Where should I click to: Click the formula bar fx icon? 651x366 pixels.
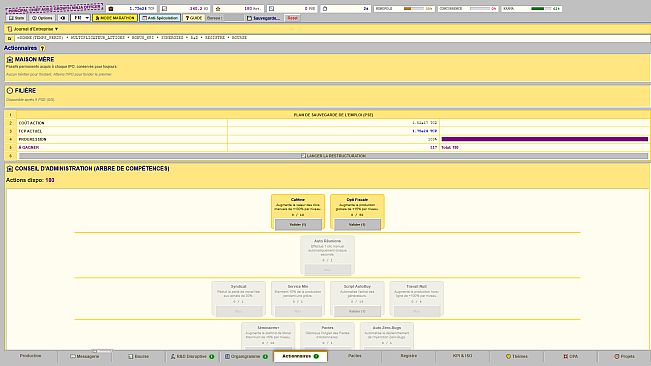pyautogui.click(x=10, y=38)
